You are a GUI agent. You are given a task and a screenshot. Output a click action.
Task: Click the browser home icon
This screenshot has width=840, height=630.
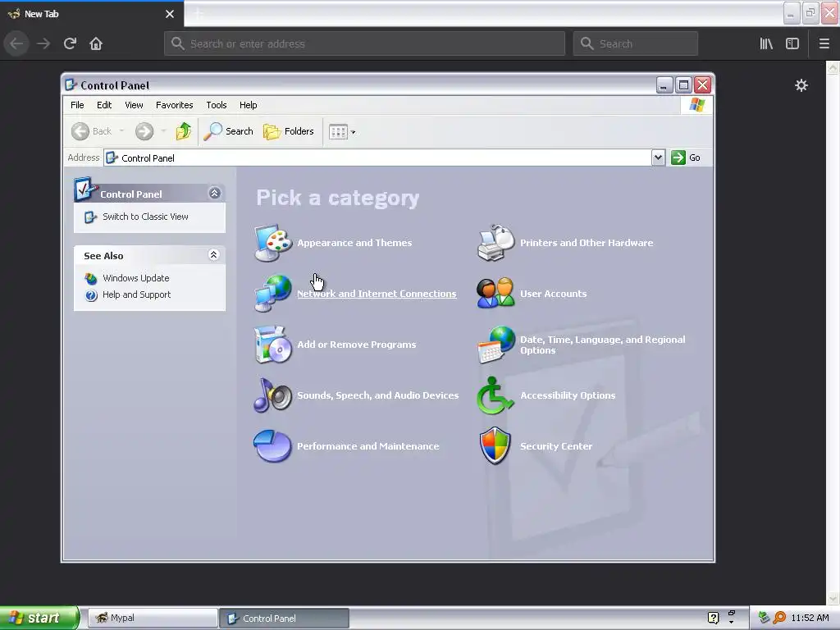coord(96,43)
